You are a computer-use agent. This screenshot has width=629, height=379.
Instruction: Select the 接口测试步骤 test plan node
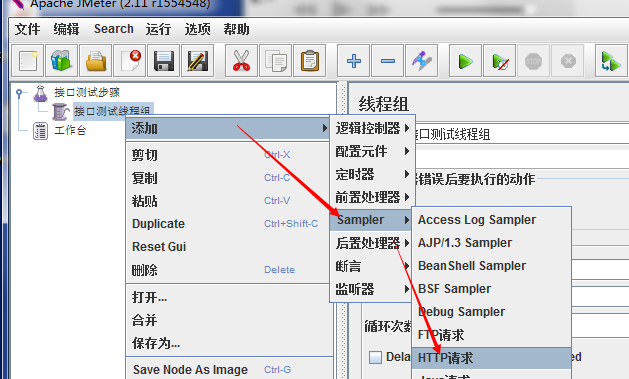coord(87,92)
